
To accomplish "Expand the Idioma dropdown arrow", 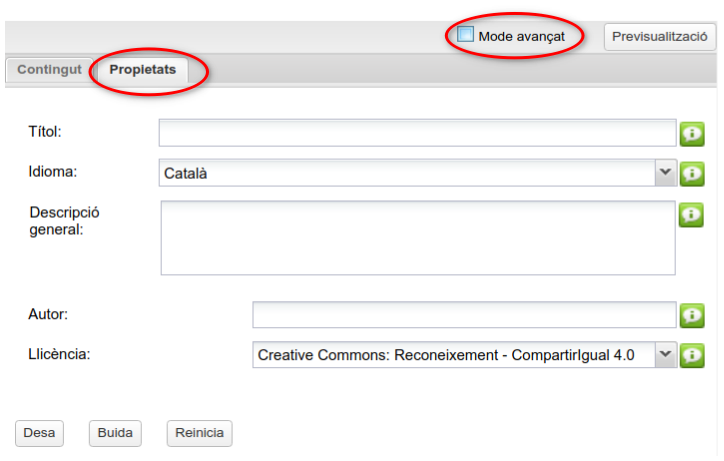I will coord(665,173).
